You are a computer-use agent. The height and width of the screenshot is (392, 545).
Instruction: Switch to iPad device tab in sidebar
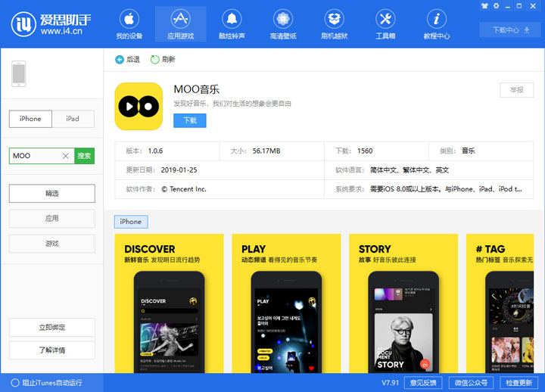click(73, 119)
